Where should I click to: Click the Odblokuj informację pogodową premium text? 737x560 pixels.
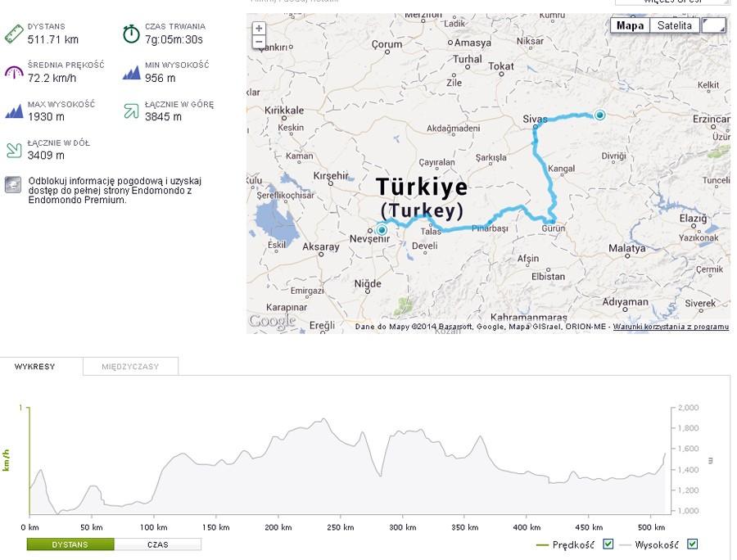(115, 190)
